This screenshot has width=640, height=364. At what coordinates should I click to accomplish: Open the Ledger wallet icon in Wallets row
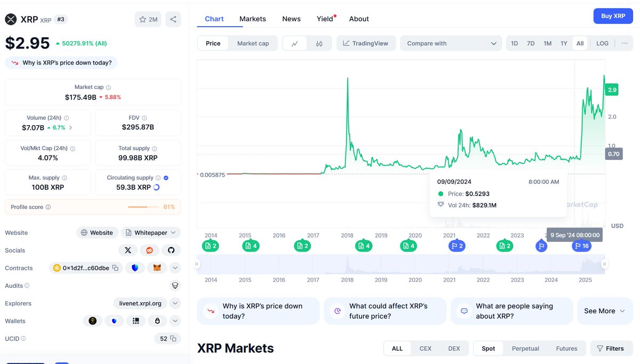point(135,321)
